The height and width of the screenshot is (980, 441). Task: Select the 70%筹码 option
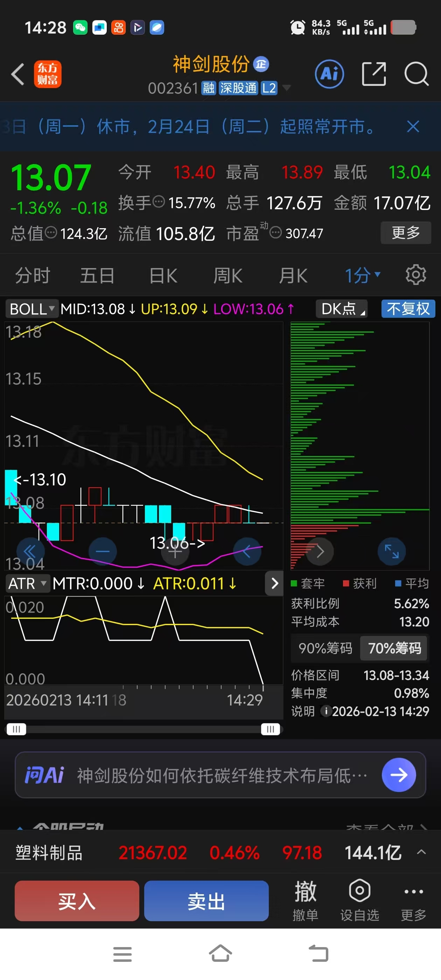point(394,648)
